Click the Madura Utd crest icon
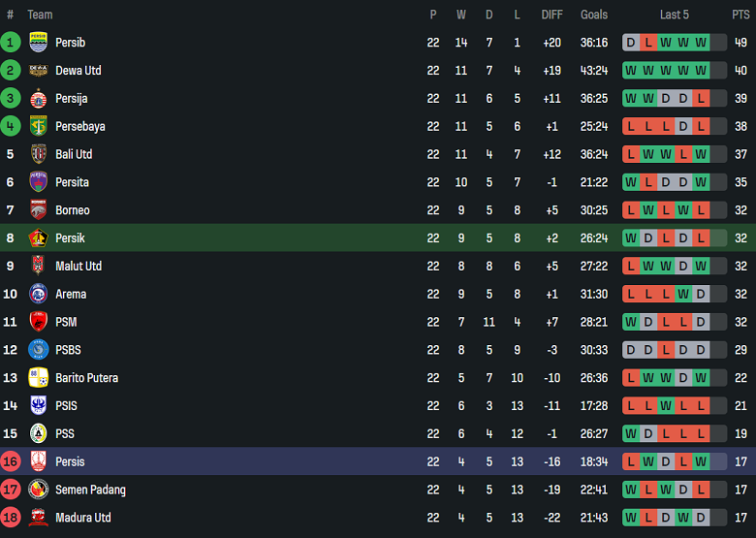The image size is (756, 538). (39, 518)
